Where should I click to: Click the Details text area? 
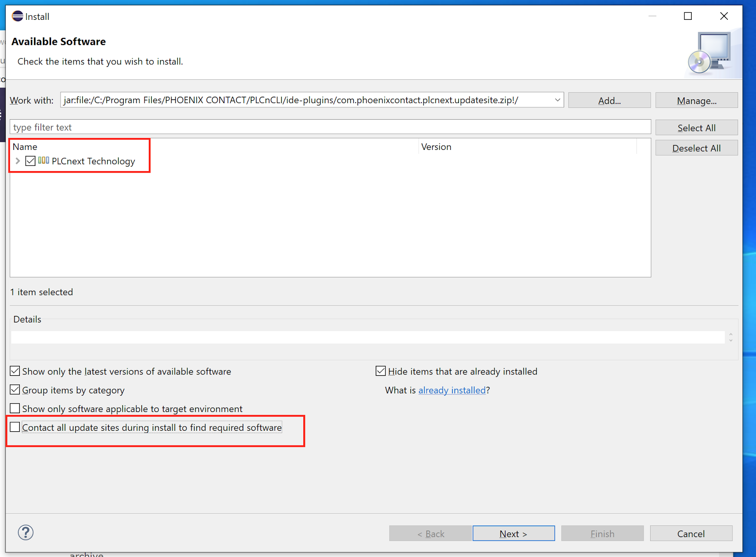coord(368,337)
